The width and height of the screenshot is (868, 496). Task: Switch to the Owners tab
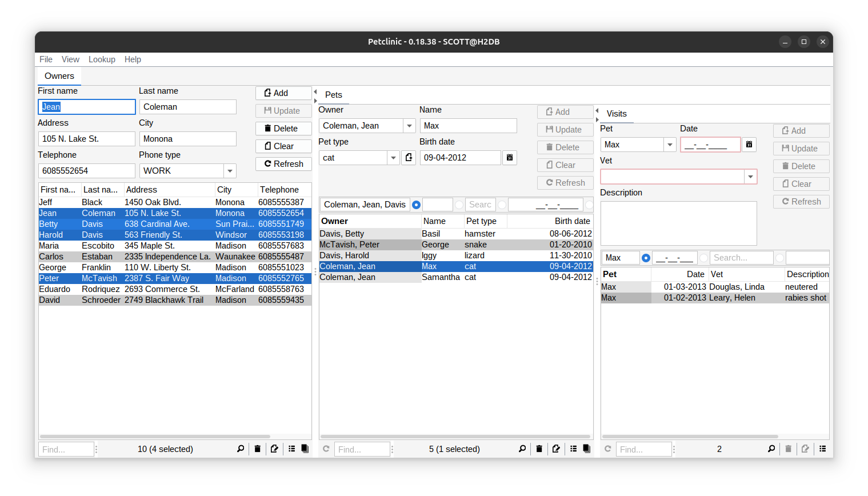click(x=59, y=76)
